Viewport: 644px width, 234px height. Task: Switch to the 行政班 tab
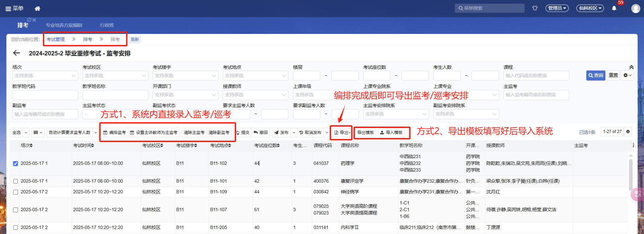click(107, 25)
